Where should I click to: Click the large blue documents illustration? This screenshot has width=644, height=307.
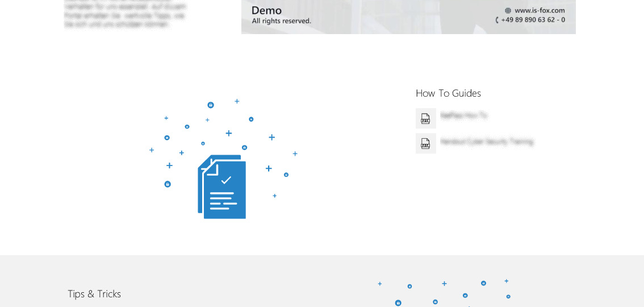pyautogui.click(x=222, y=186)
